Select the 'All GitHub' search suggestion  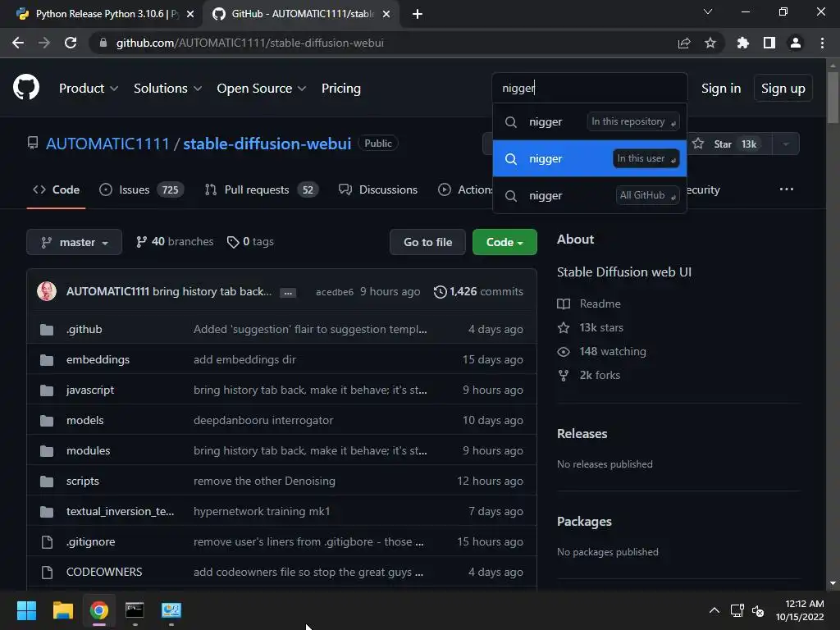tap(590, 195)
